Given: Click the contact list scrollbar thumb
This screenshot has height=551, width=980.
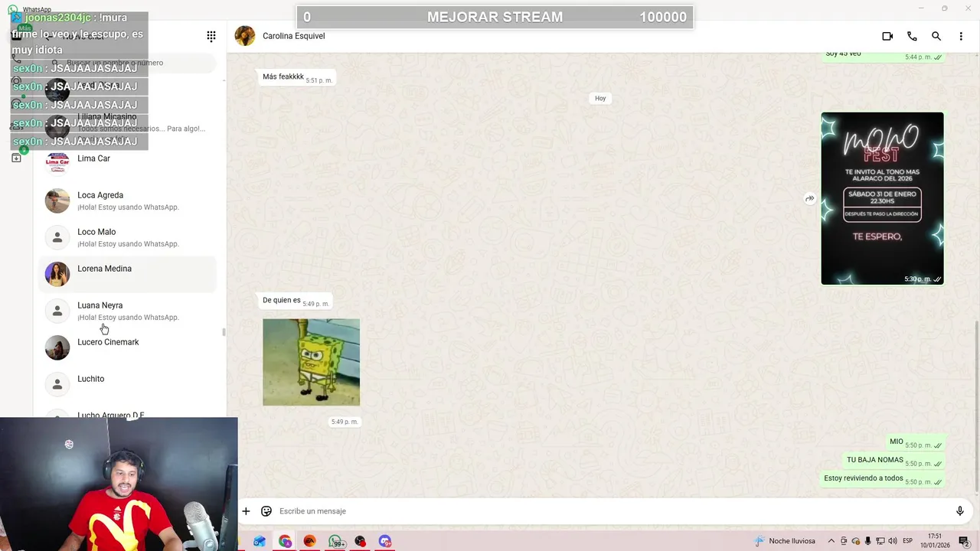Looking at the screenshot, I should (x=224, y=332).
